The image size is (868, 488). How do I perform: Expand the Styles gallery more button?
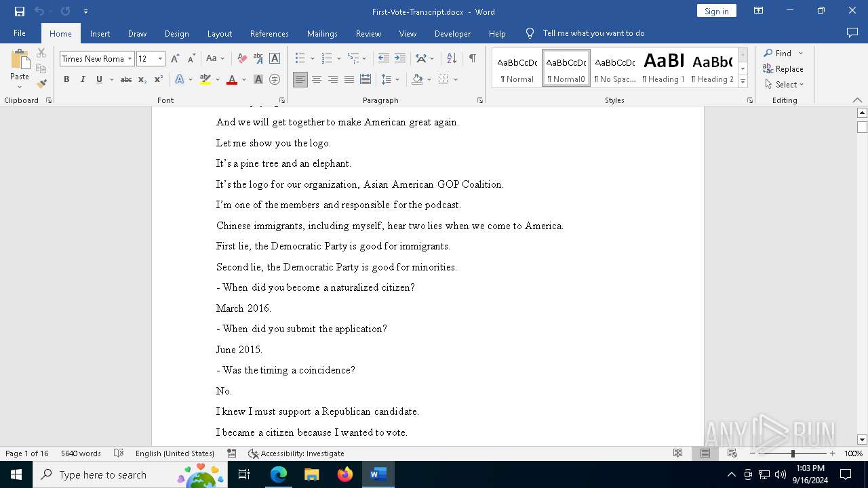click(x=743, y=81)
